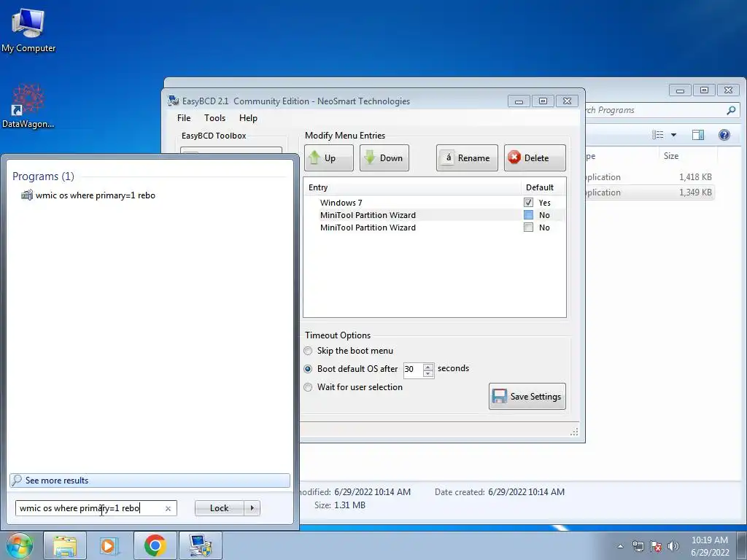The height and width of the screenshot is (560, 747).
Task: Select the Windows 7 boot entry
Action: (x=341, y=203)
